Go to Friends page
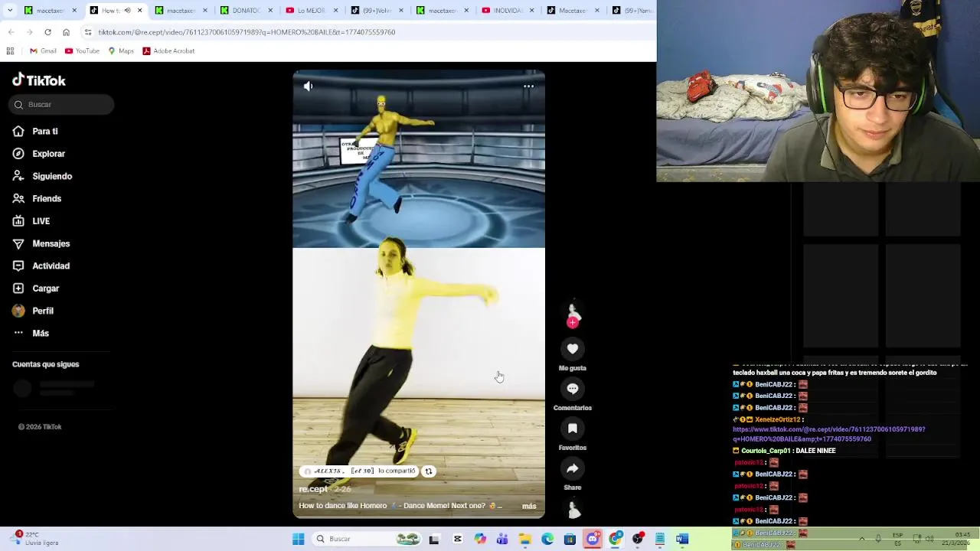Viewport: 980px width, 551px height. pyautogui.click(x=37, y=199)
